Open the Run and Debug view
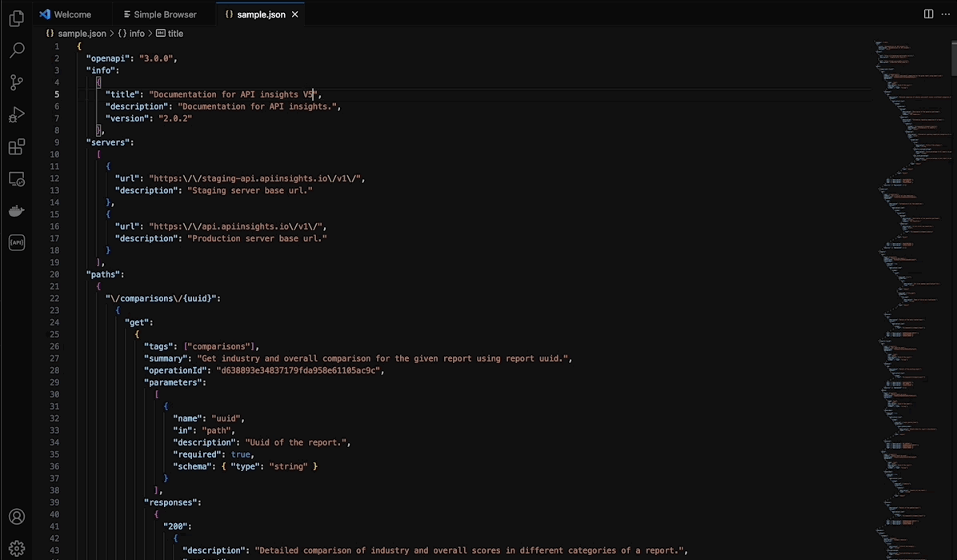This screenshot has height=560, width=957. pos(16,114)
